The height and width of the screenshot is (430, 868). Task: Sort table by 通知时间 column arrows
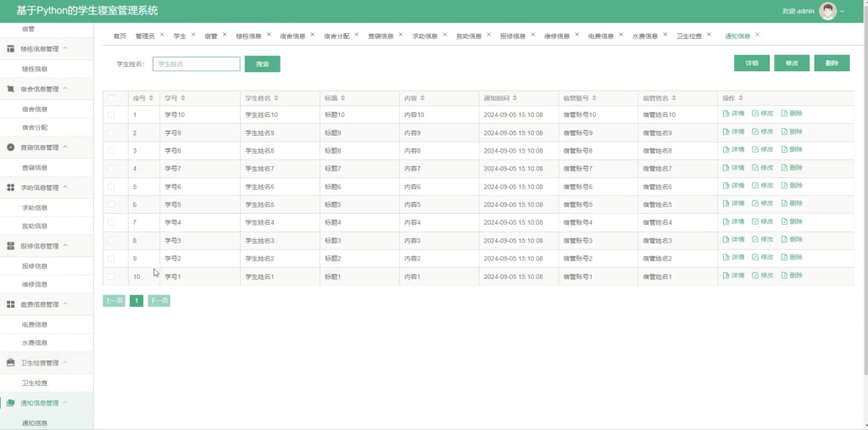[x=515, y=98]
